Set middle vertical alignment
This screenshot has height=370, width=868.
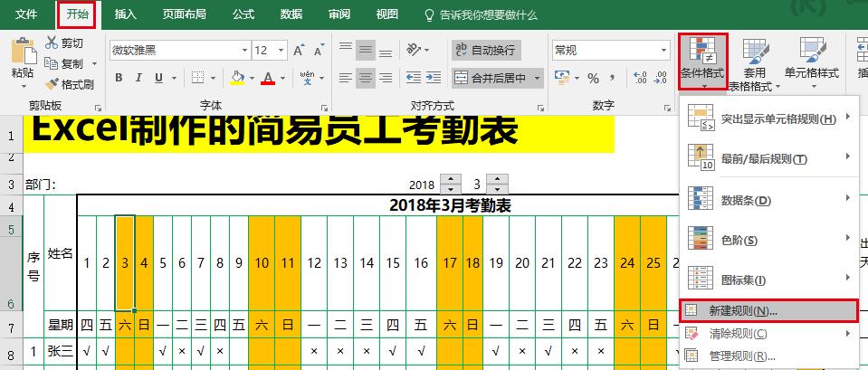(x=366, y=50)
